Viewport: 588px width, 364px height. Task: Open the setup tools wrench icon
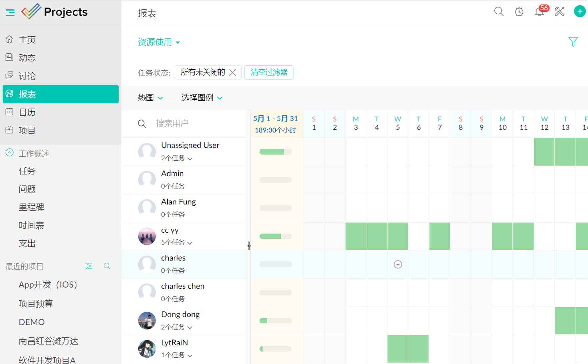(x=559, y=12)
